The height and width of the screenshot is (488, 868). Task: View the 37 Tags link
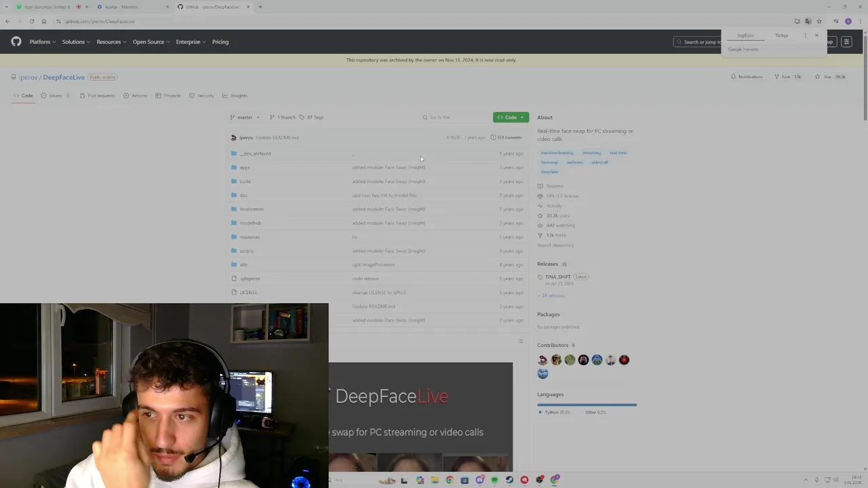[311, 117]
